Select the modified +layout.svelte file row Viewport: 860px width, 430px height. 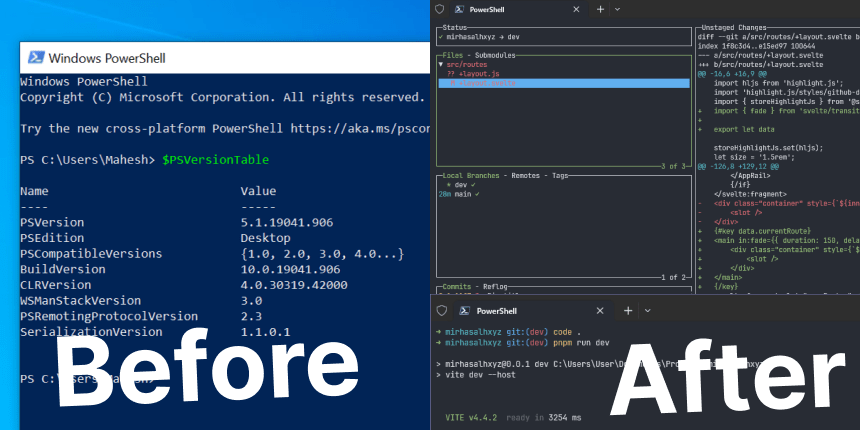[564, 83]
